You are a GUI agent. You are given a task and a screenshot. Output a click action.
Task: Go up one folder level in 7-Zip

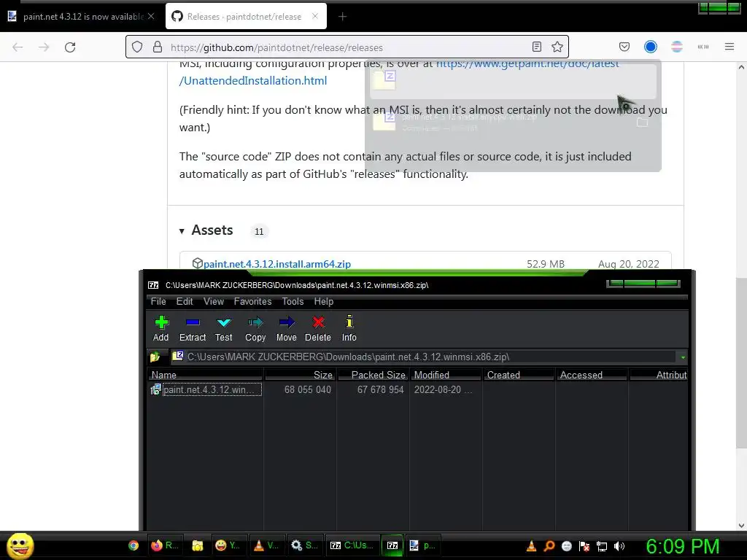155,357
